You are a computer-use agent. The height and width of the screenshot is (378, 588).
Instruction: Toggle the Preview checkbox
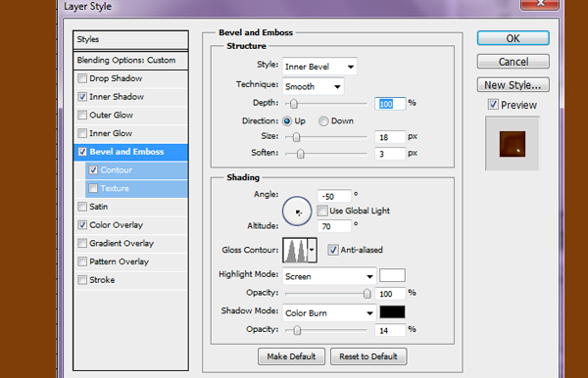point(493,104)
